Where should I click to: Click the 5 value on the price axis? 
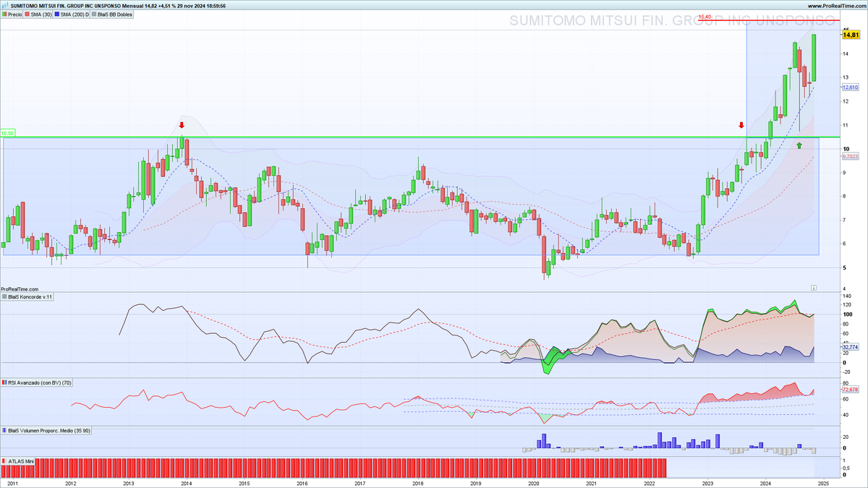pyautogui.click(x=844, y=268)
